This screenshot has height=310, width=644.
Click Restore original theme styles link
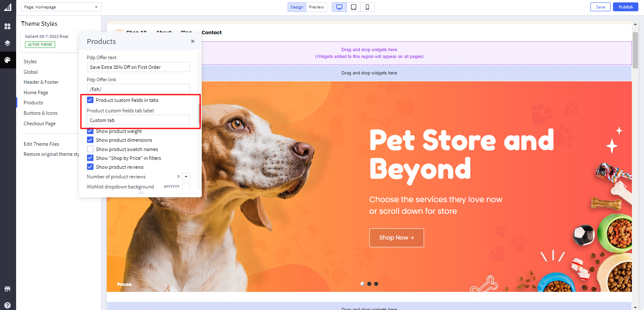[x=51, y=154]
